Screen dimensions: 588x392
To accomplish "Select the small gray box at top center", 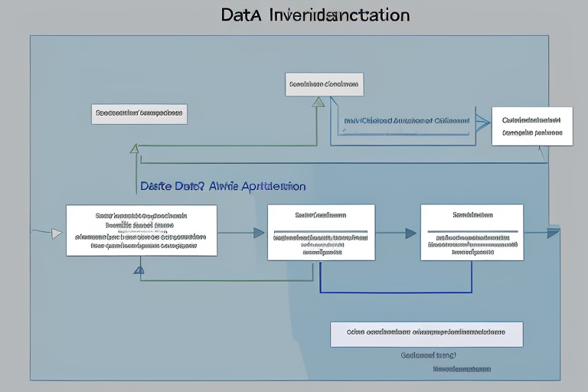I will pos(324,84).
